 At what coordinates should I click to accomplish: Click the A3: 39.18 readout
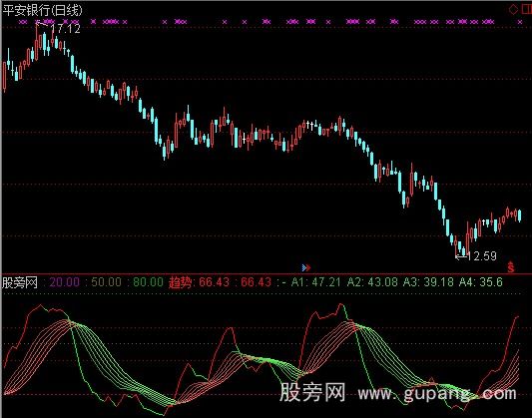[428, 282]
